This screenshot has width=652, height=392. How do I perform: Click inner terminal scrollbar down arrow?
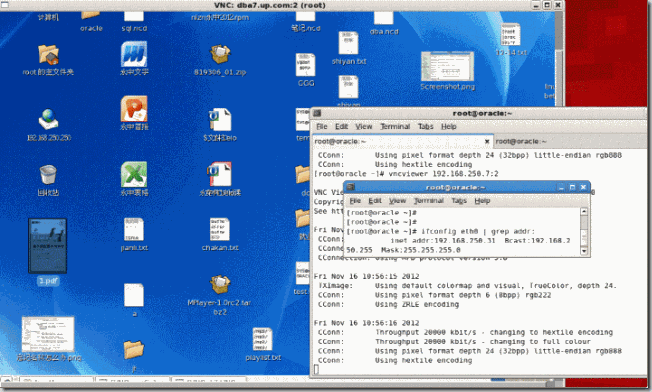point(584,251)
